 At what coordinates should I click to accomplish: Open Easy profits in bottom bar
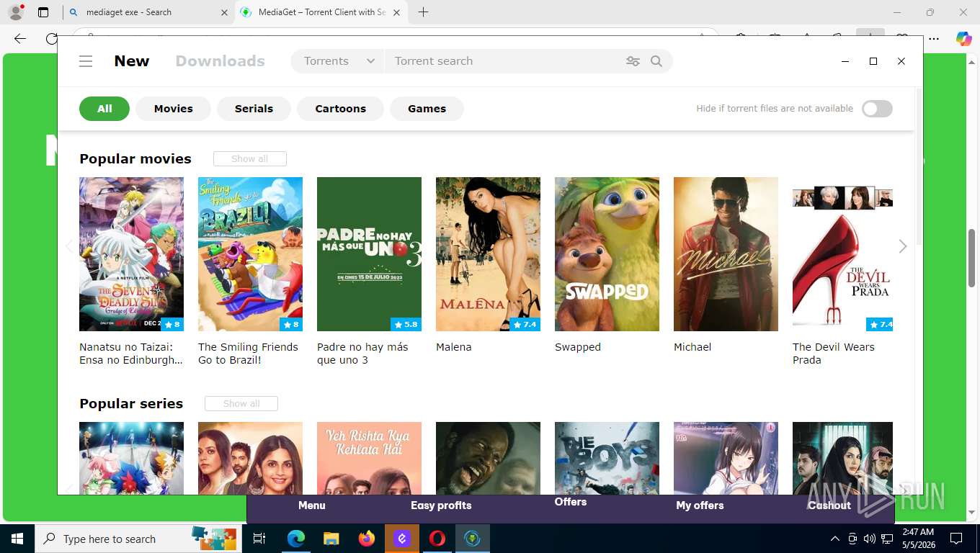[441, 505]
